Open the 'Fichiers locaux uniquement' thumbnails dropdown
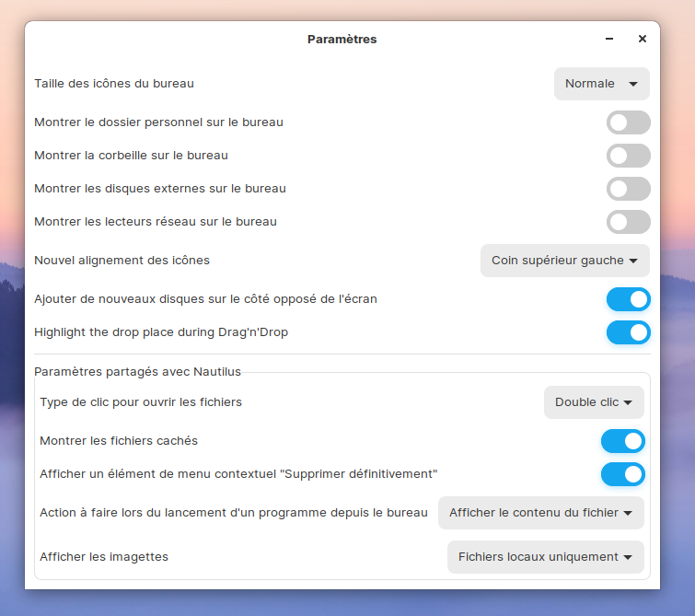The height and width of the screenshot is (616, 695). tap(545, 557)
